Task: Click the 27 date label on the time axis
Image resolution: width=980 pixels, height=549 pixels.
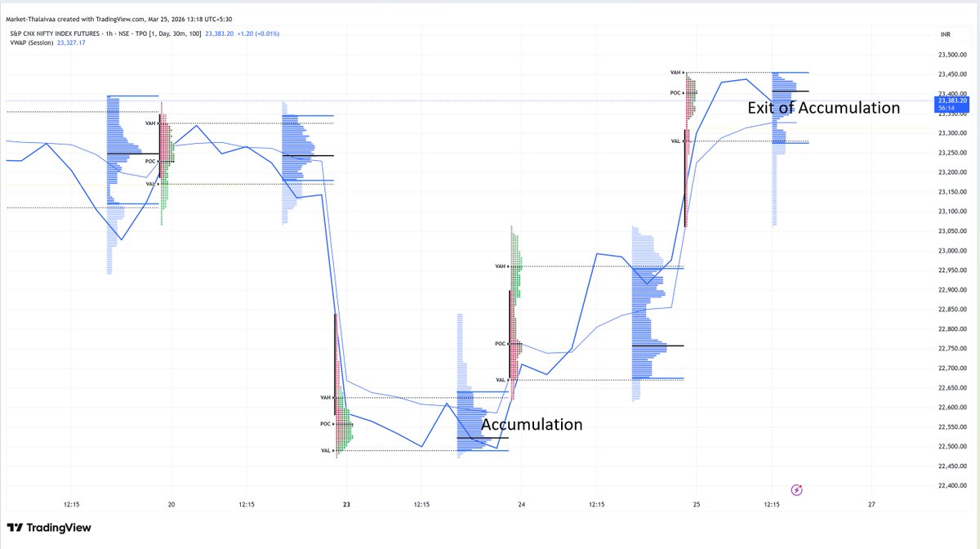Action: pos(873,505)
